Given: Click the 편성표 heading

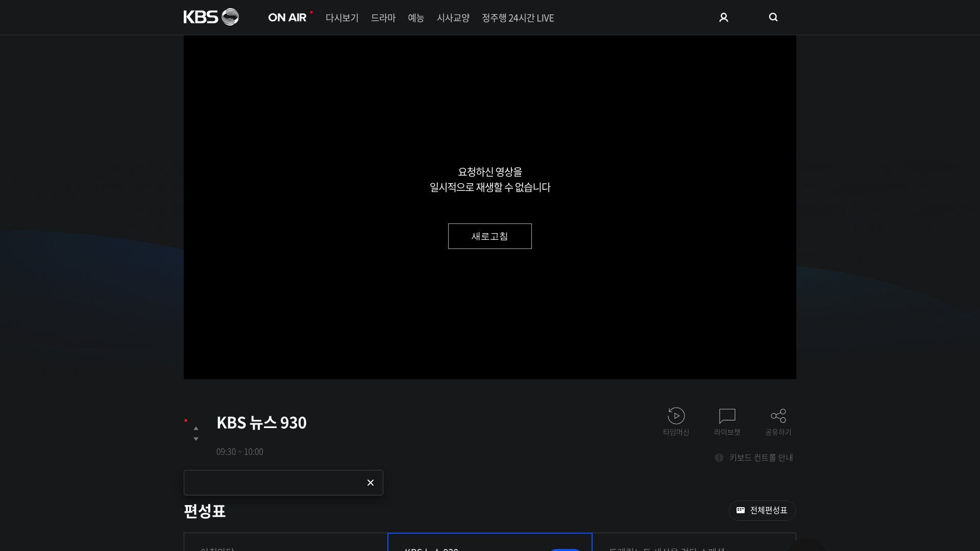Looking at the screenshot, I should point(205,511).
